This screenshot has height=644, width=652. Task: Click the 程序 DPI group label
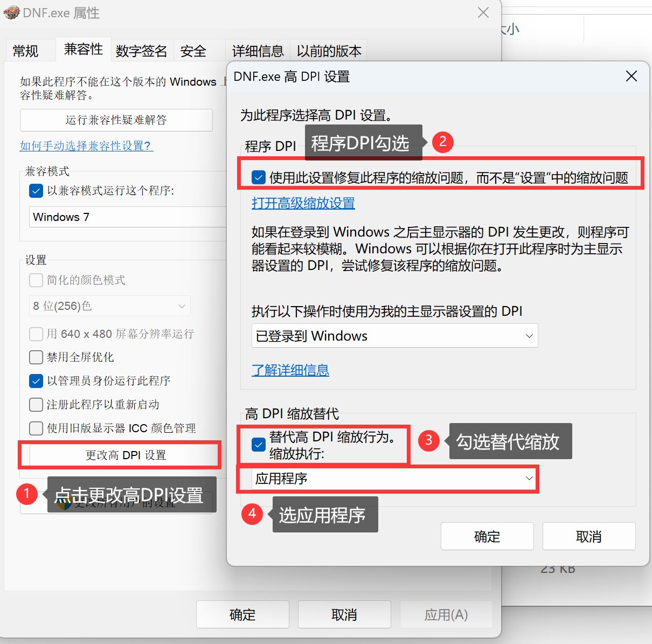pyautogui.click(x=270, y=147)
